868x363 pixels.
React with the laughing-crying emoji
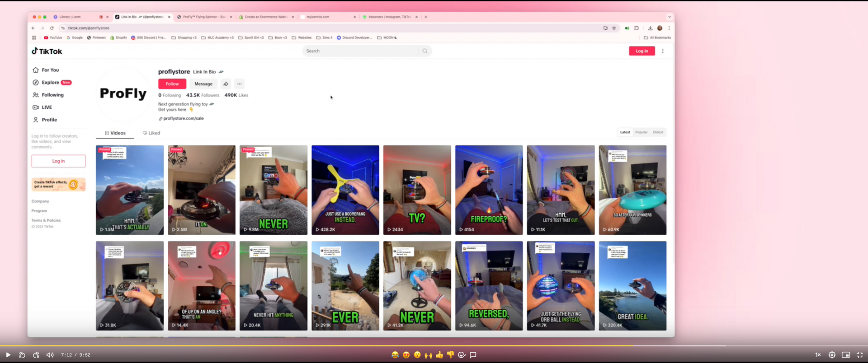395,355
